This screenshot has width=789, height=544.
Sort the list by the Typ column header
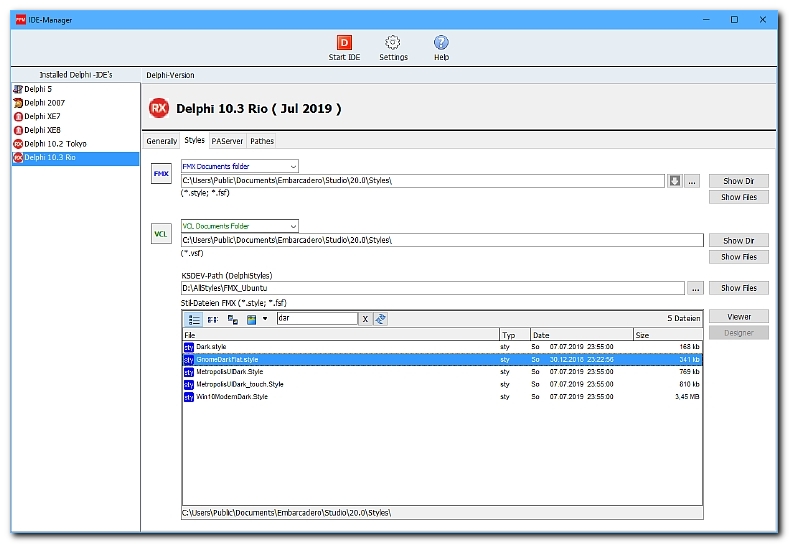[x=515, y=335]
